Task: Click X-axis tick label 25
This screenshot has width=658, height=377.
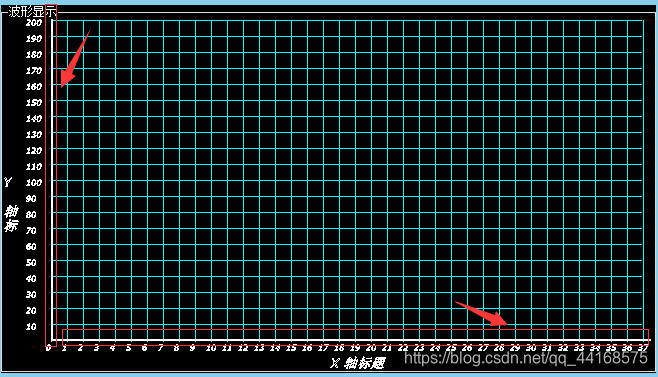Action: coord(451,348)
